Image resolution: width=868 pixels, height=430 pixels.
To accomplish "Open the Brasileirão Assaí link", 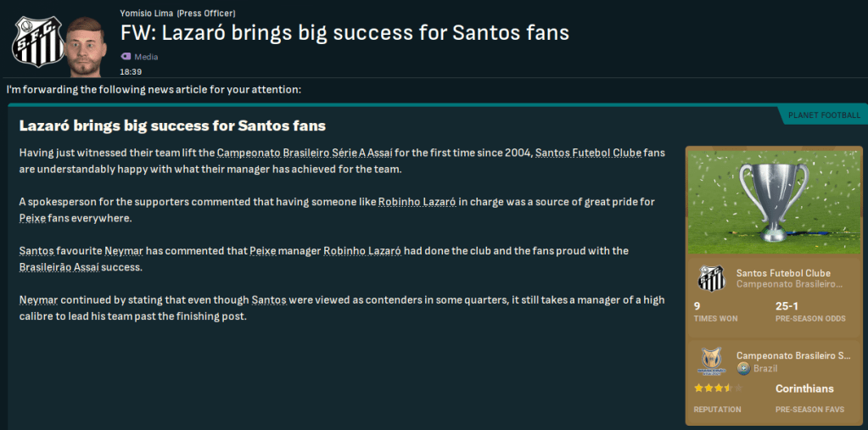I will click(75, 266).
